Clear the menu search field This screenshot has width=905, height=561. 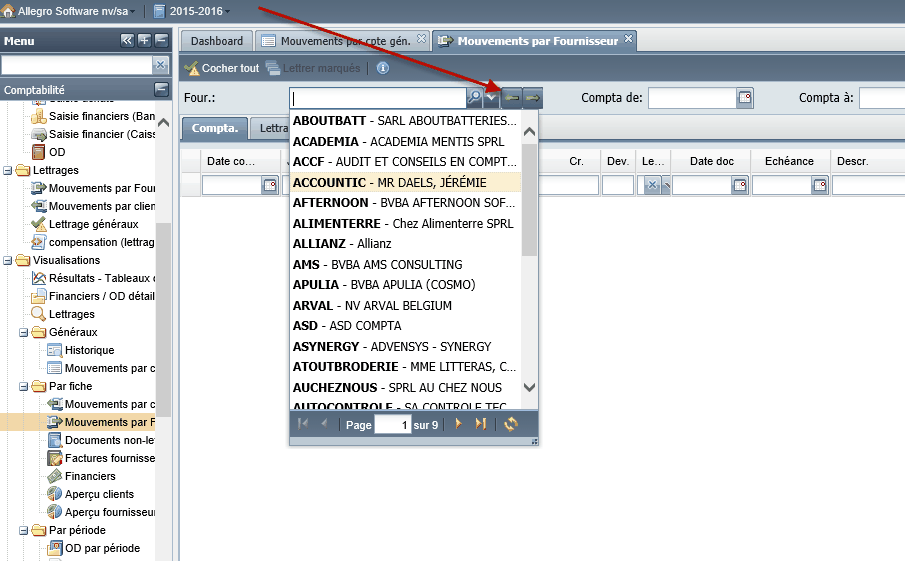pos(160,65)
